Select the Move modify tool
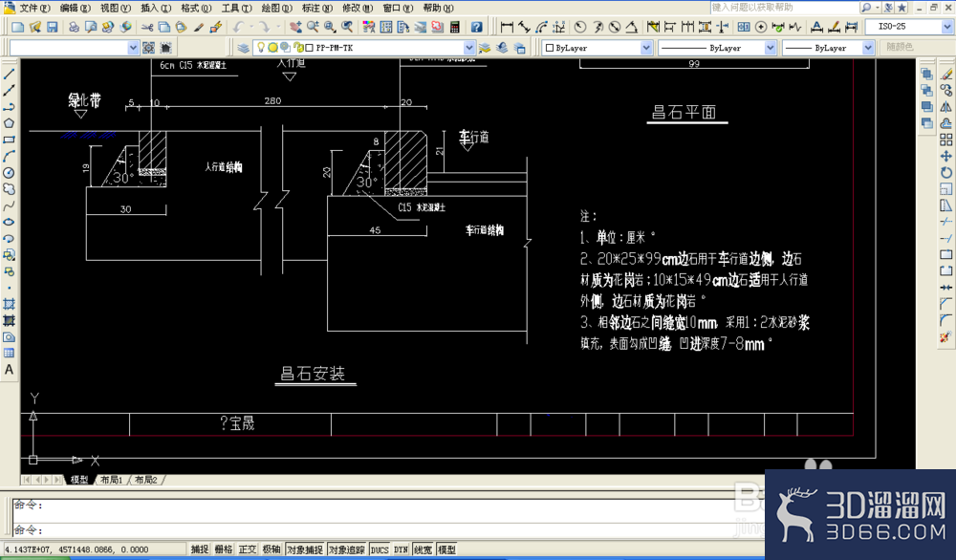The width and height of the screenshot is (956, 560). pos(945,156)
